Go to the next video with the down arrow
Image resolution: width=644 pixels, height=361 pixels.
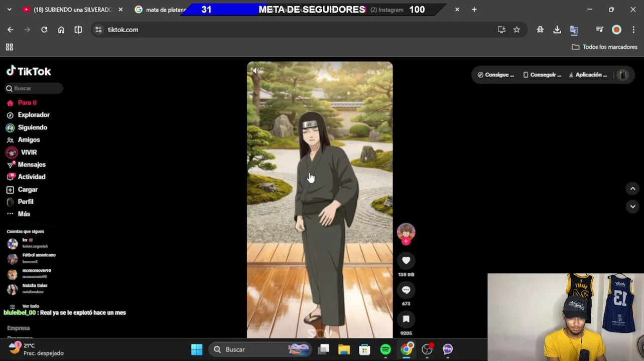[632, 206]
